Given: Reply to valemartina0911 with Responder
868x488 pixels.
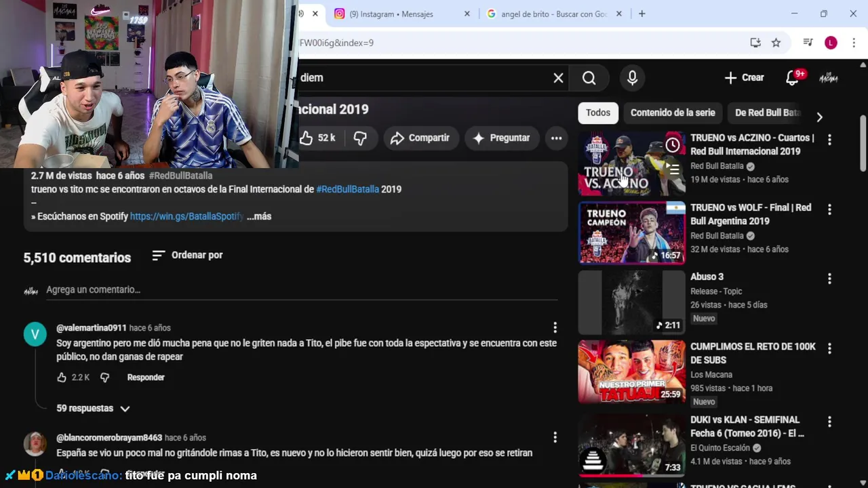Looking at the screenshot, I should click(146, 378).
